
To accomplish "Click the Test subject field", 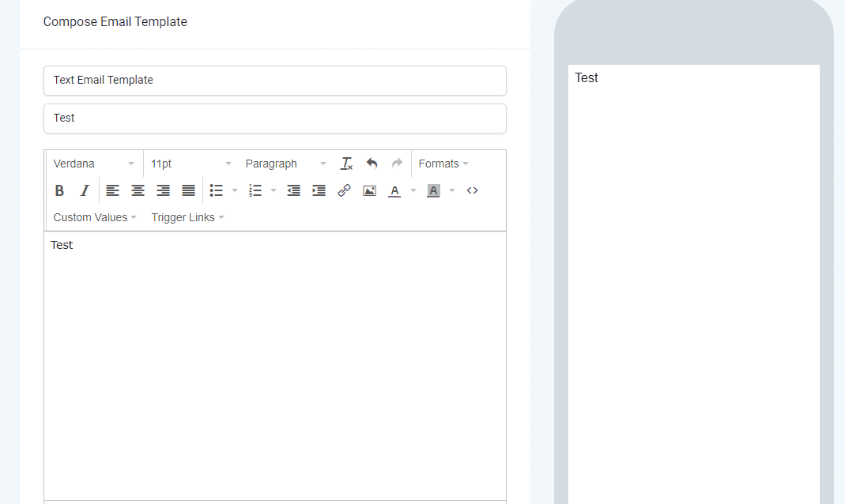I will [x=275, y=118].
